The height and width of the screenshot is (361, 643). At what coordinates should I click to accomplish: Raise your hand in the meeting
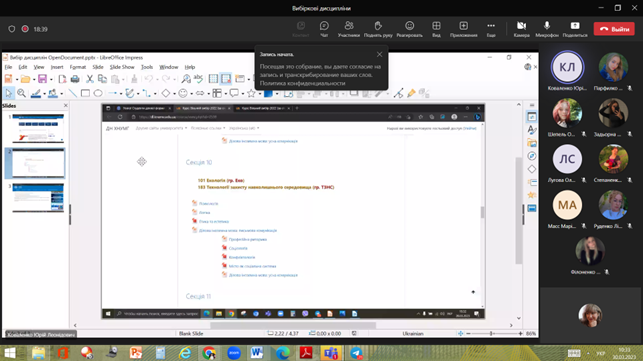pyautogui.click(x=378, y=29)
